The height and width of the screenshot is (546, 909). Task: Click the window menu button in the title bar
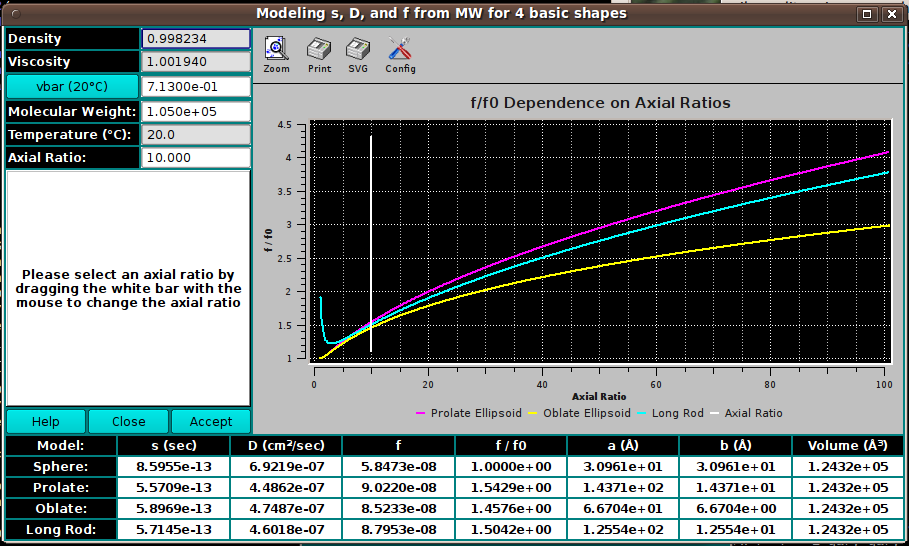pos(16,13)
